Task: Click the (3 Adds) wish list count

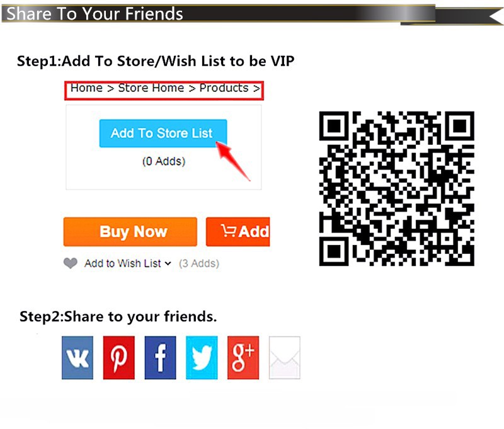Action: 199,263
